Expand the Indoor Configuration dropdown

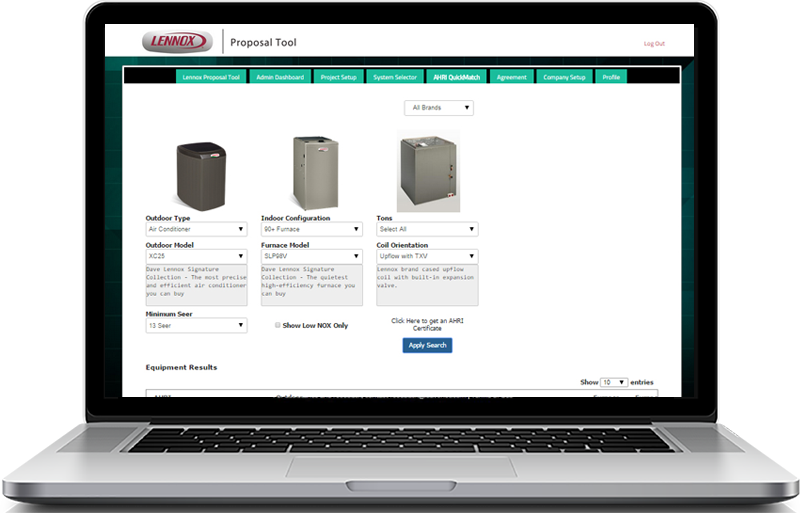point(310,229)
